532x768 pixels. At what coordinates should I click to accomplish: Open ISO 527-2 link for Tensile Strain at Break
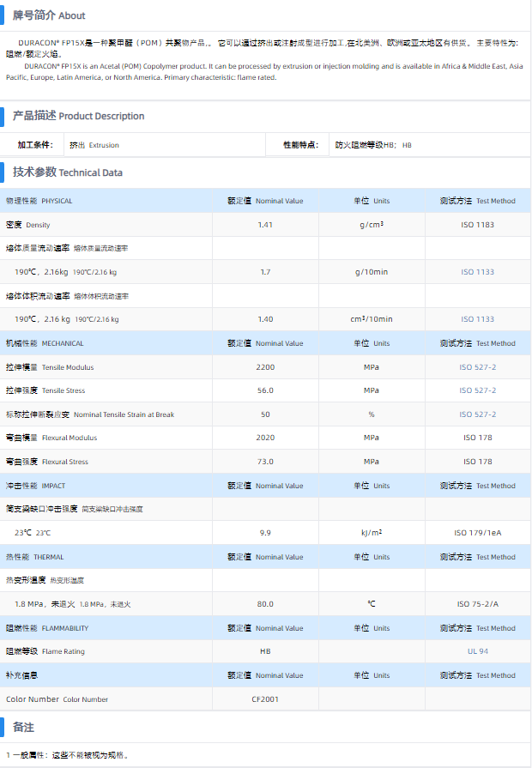click(477, 414)
